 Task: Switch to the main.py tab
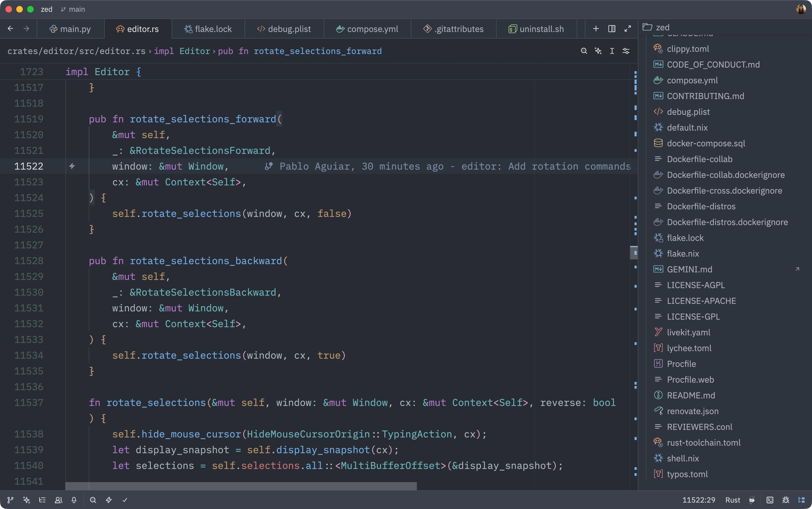[71, 29]
